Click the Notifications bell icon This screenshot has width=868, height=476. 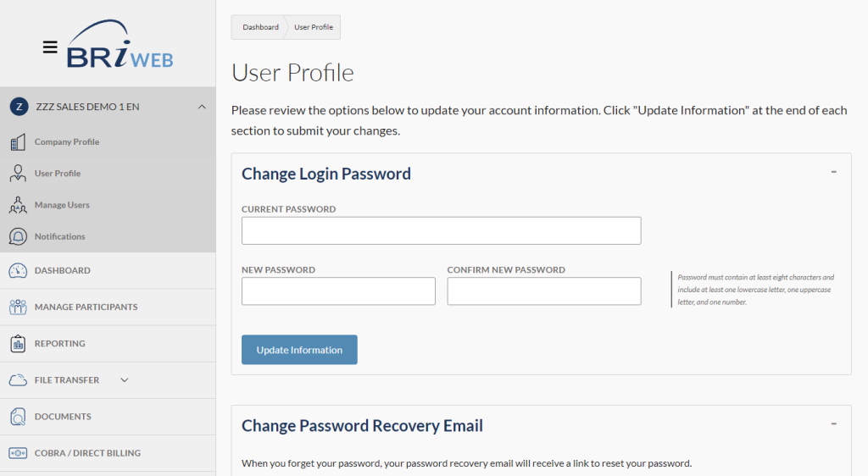click(x=18, y=236)
